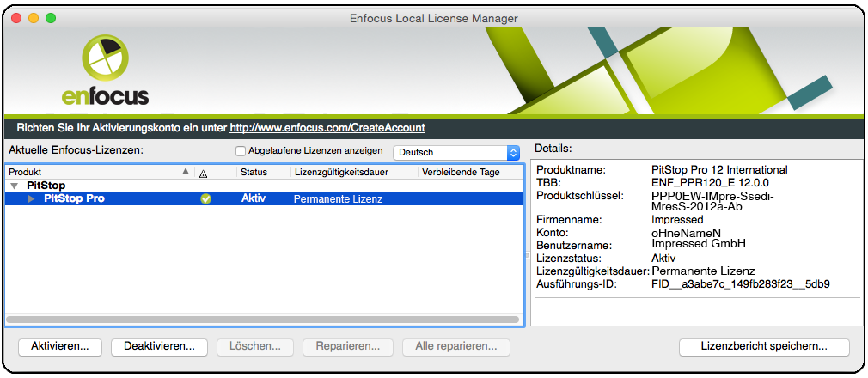Click the Reparieren... button
Screen dimensions: 868x378
click(x=348, y=346)
